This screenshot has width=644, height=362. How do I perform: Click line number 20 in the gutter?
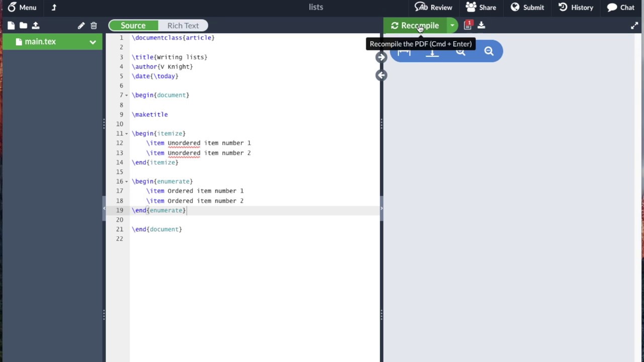pyautogui.click(x=119, y=220)
